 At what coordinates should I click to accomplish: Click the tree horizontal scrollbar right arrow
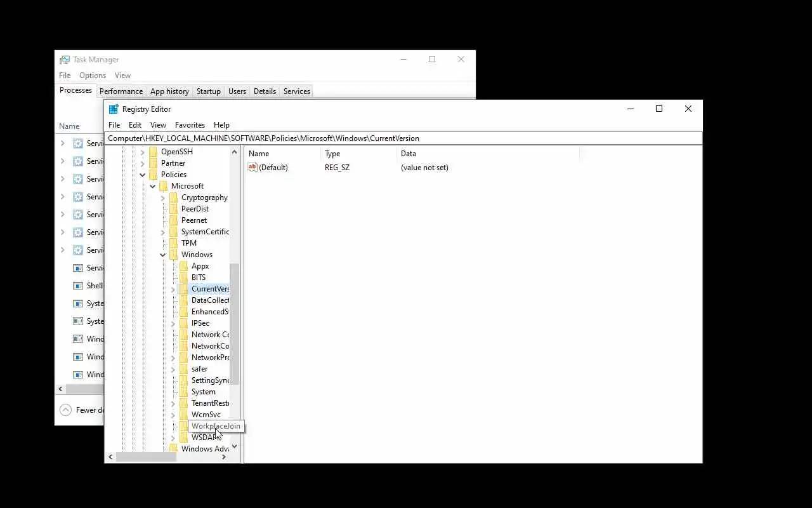point(223,457)
